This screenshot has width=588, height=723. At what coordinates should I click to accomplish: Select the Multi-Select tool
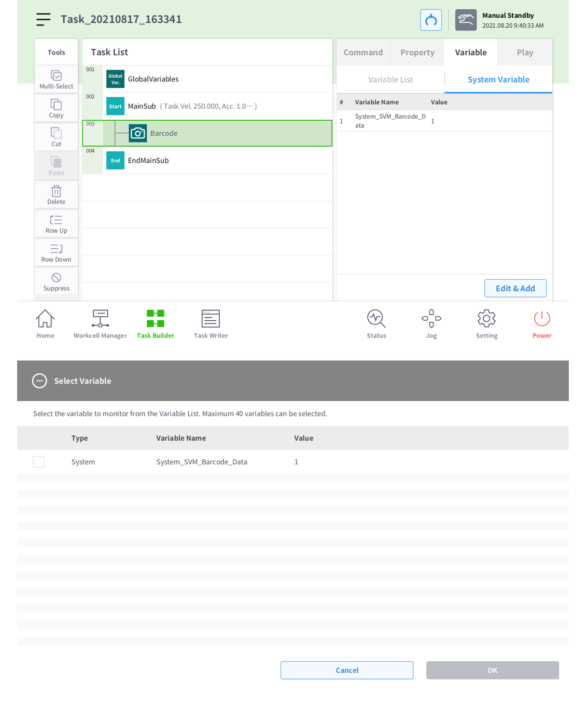tap(57, 79)
